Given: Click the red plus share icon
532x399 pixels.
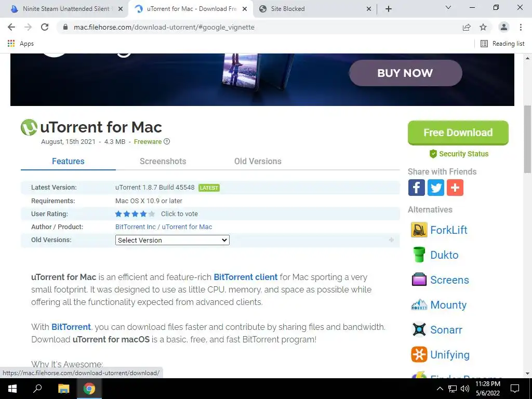Looking at the screenshot, I should 455,188.
